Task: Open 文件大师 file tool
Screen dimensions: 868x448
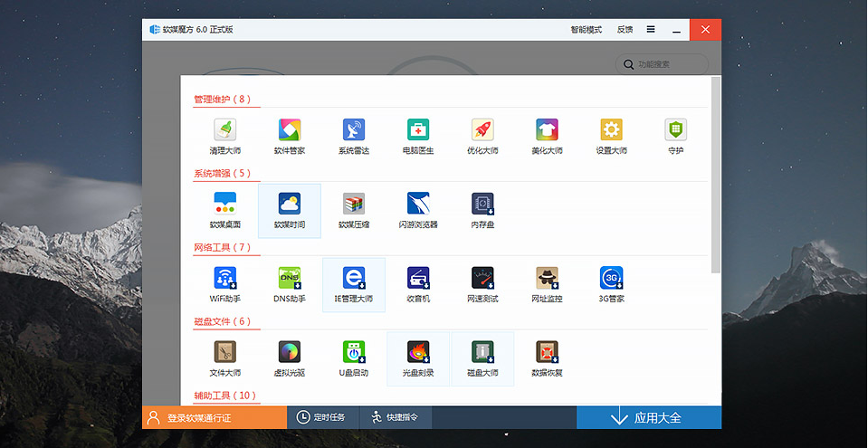Action: (x=225, y=358)
